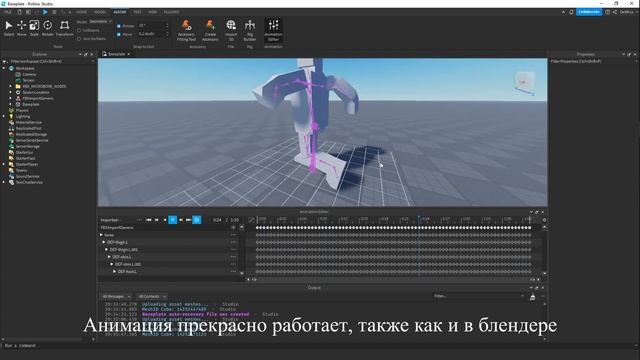Image resolution: width=640 pixels, height=360 pixels.
Task: Click the Output Filter field
Action: tap(479, 296)
